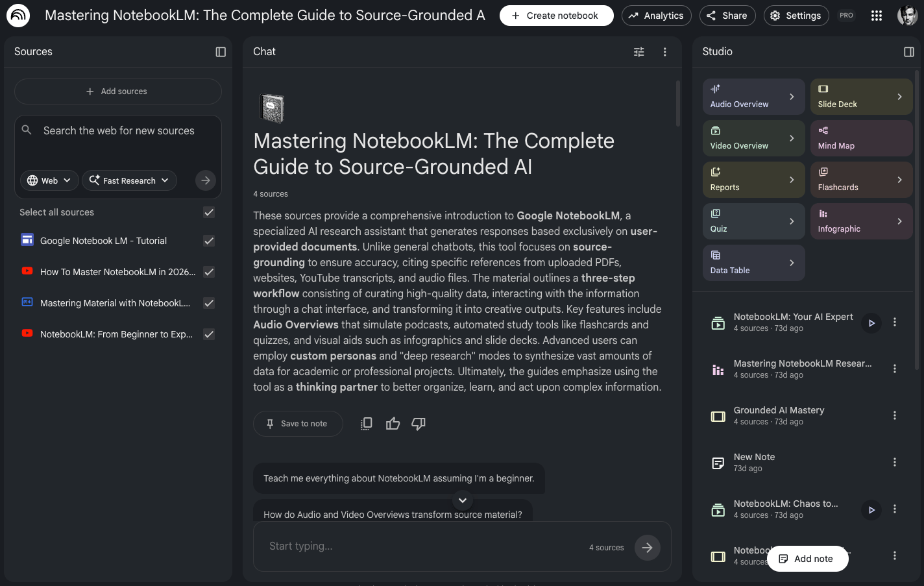
Task: Edit the notebook title in the header
Action: tap(265, 16)
